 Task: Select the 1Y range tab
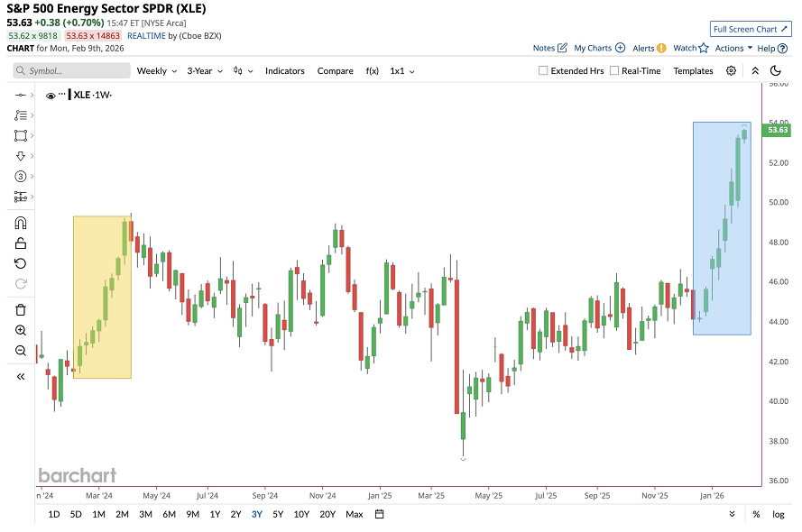[x=215, y=514]
